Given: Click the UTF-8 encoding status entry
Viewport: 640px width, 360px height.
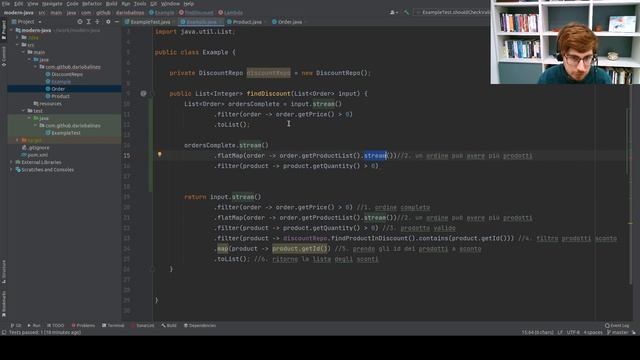Looking at the screenshot, I should coord(573,332).
